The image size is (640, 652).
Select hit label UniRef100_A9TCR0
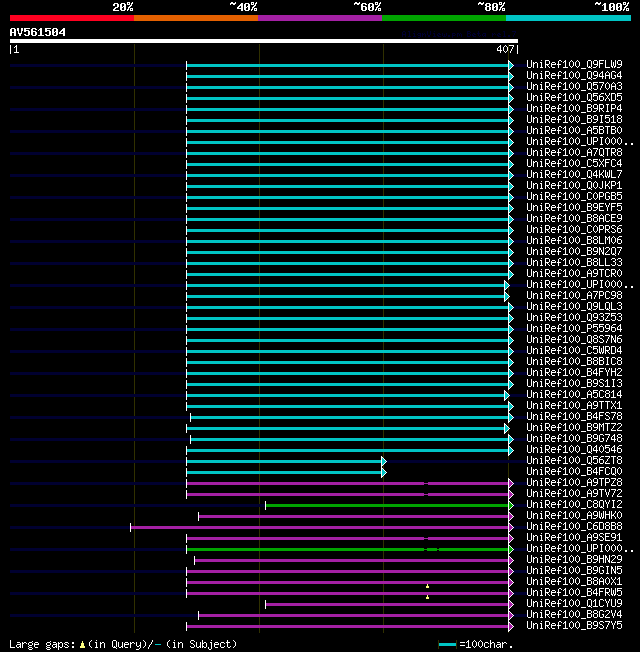[x=574, y=274]
